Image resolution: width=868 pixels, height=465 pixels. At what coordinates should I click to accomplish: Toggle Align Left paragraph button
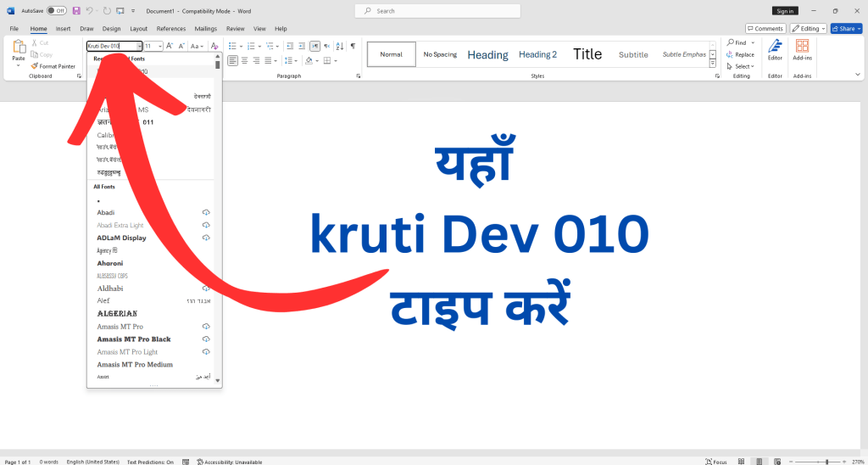tap(233, 60)
